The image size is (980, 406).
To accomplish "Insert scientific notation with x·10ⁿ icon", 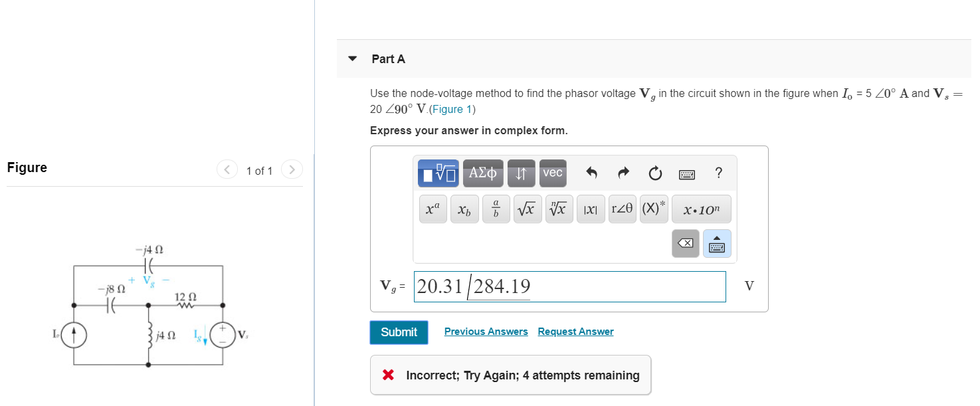I will point(701,209).
